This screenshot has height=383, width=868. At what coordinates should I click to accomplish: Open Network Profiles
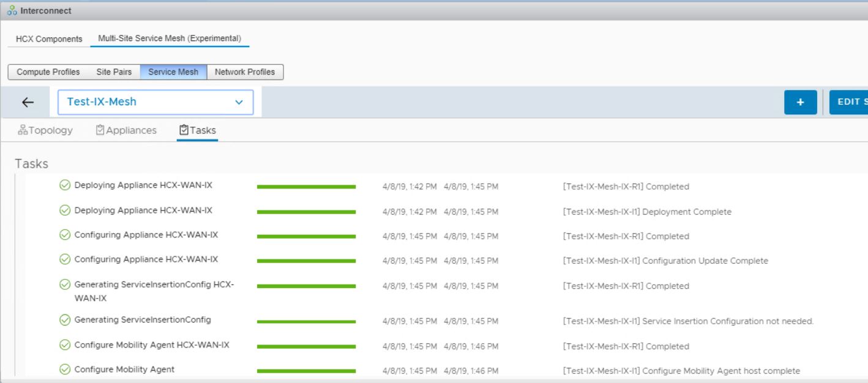[245, 72]
